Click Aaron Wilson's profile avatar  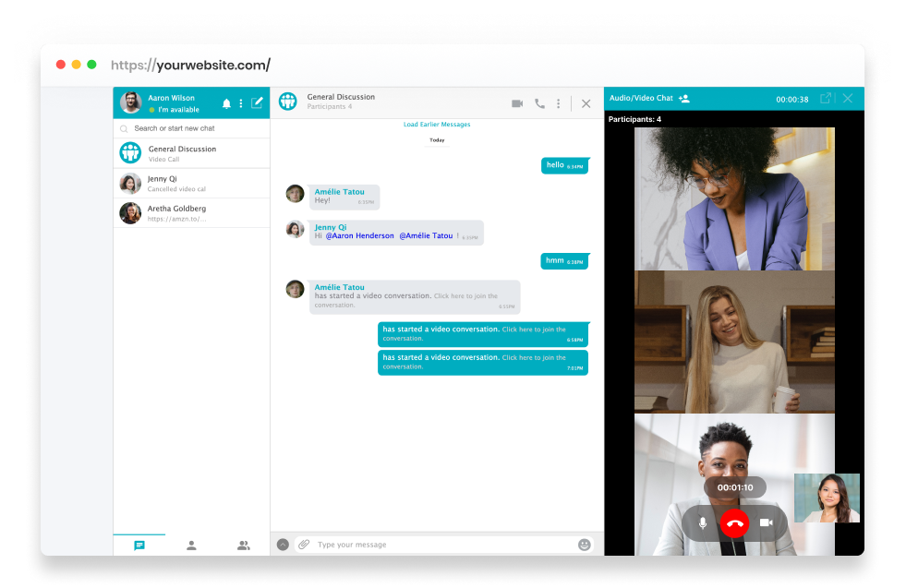point(131,102)
